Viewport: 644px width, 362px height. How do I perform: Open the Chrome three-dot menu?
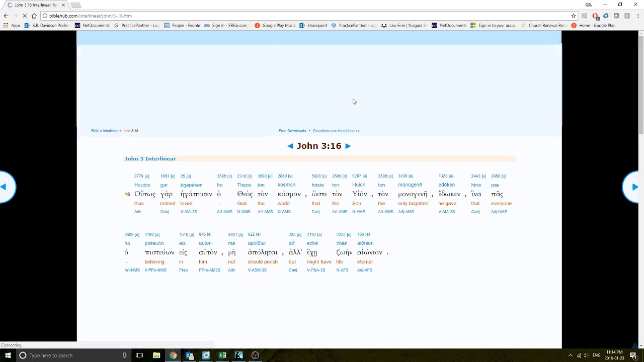pyautogui.click(x=637, y=16)
